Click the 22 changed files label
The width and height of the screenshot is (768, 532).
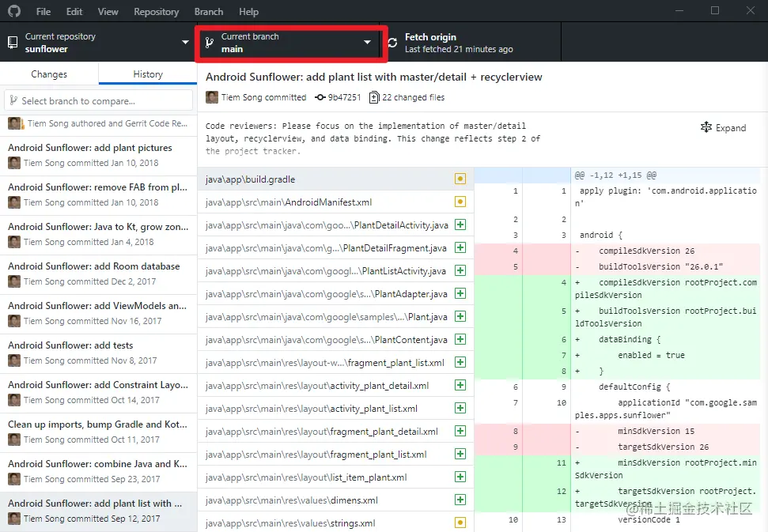click(x=414, y=97)
